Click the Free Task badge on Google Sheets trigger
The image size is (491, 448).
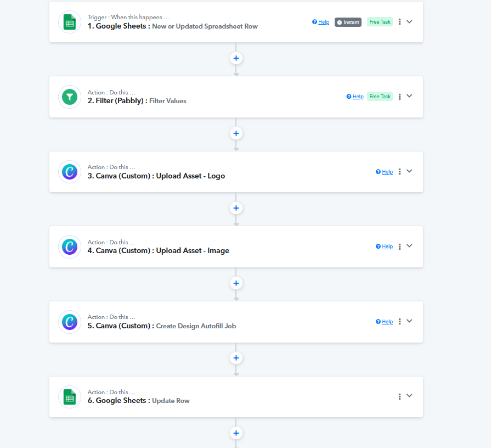(x=380, y=22)
